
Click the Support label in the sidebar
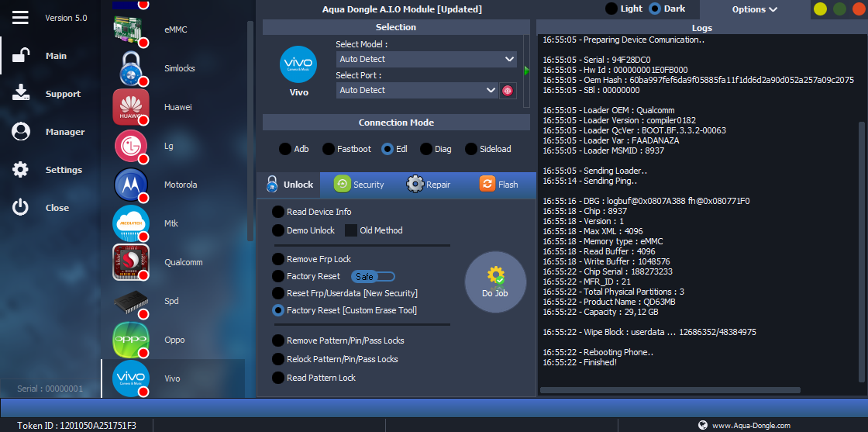click(x=63, y=94)
